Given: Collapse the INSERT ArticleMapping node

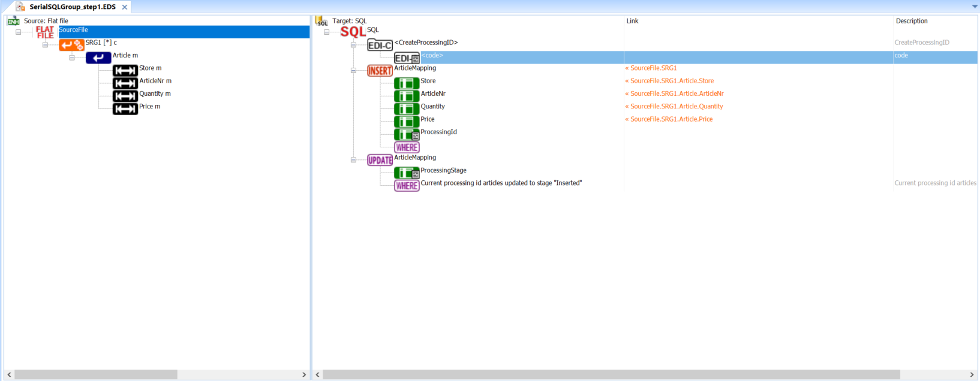Looking at the screenshot, I should [353, 71].
